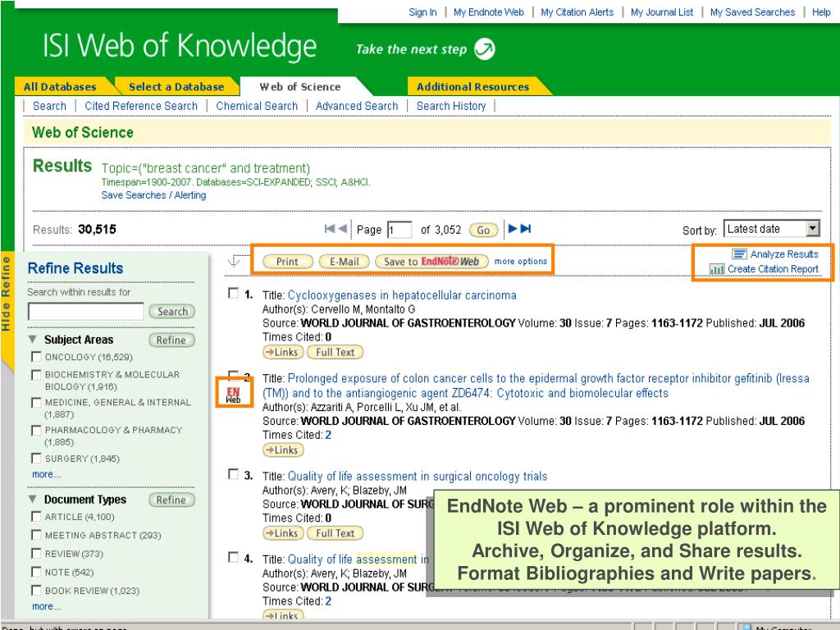
Task: Collapse the Subject Areas section triangle
Action: coord(33,340)
